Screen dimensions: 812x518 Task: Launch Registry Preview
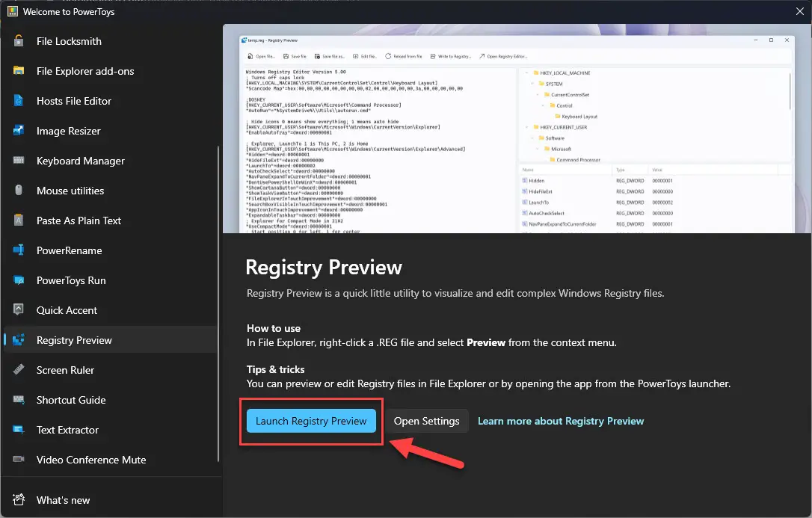click(x=311, y=421)
